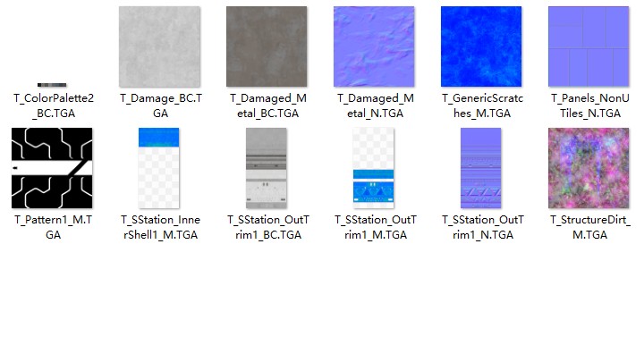This screenshot has width=644, height=362.
Task: Click the T_Damage_BC.TGA light gray thumbnail
Action: 159,46
